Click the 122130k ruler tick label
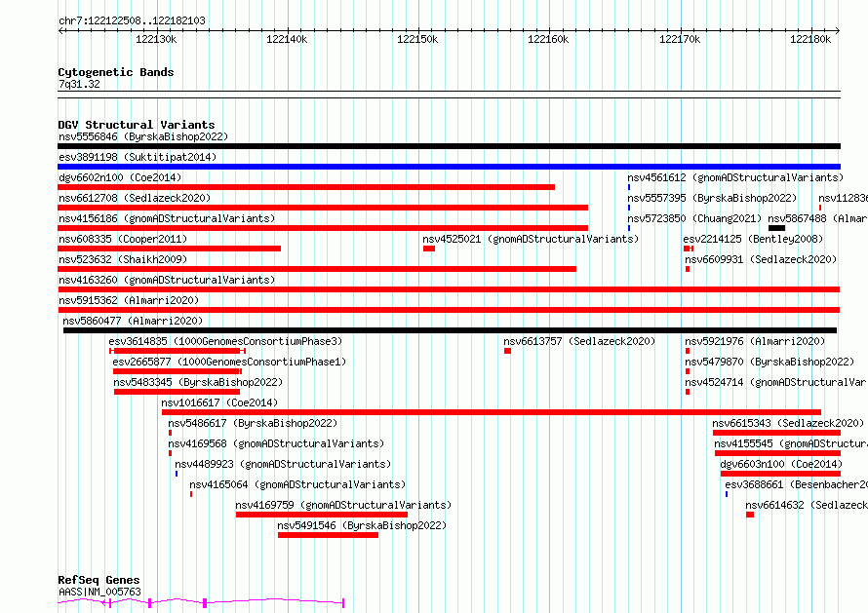Viewport: 868px width, 613px height. (x=156, y=39)
